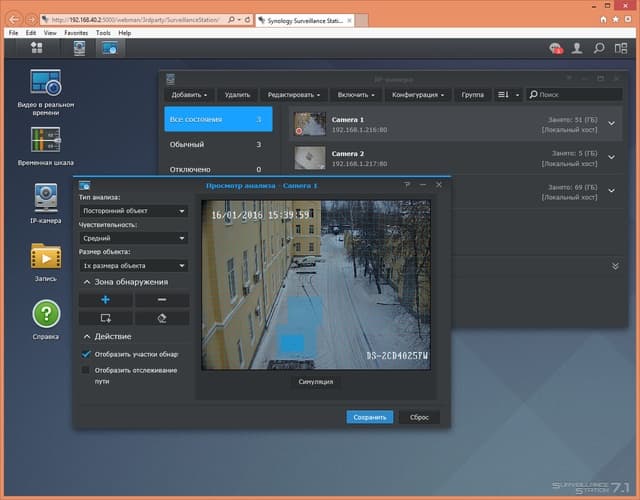Collapse the Зона обнаружения section
The width and height of the screenshot is (640, 500).
(x=87, y=282)
